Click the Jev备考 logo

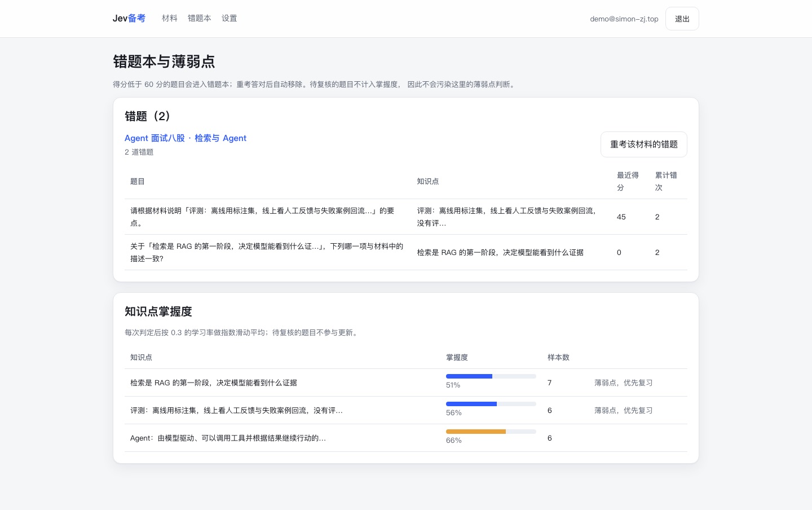click(x=129, y=19)
